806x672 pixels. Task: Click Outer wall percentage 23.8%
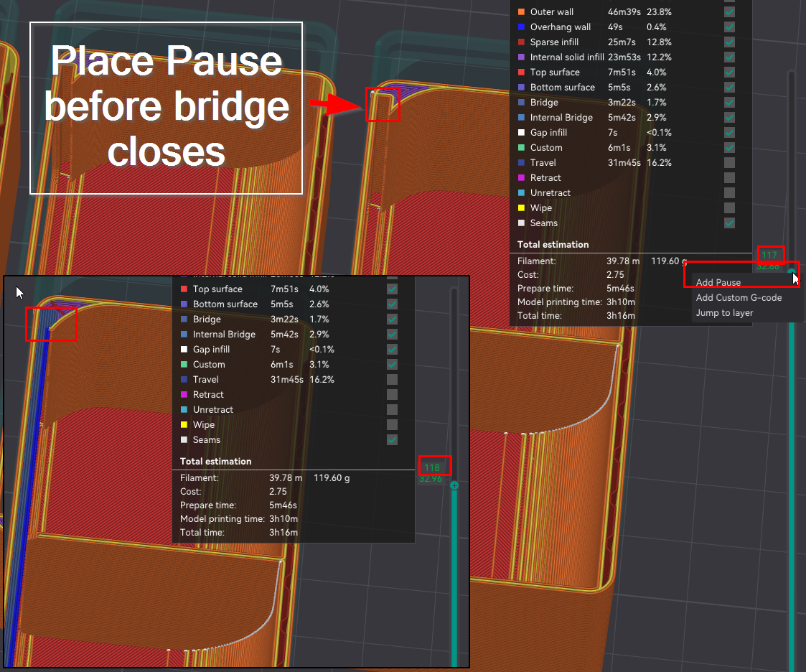659,11
